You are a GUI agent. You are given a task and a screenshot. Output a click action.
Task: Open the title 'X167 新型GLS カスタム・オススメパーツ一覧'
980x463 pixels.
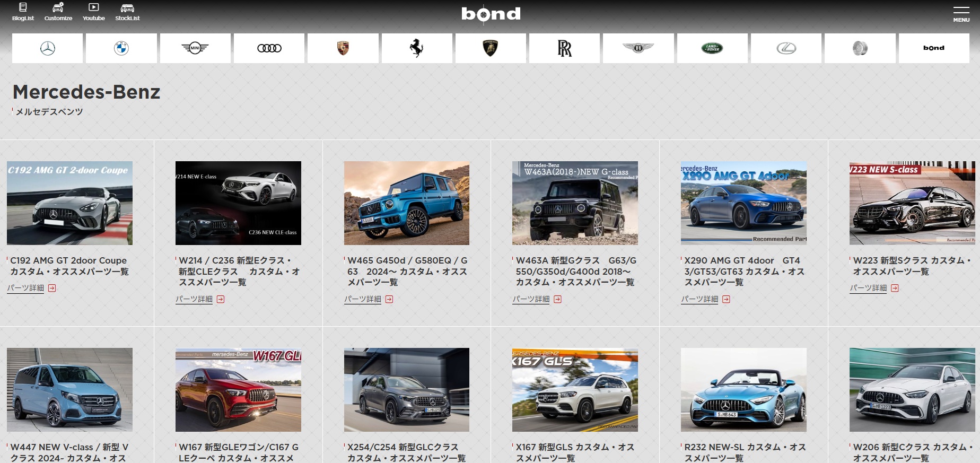click(575, 453)
